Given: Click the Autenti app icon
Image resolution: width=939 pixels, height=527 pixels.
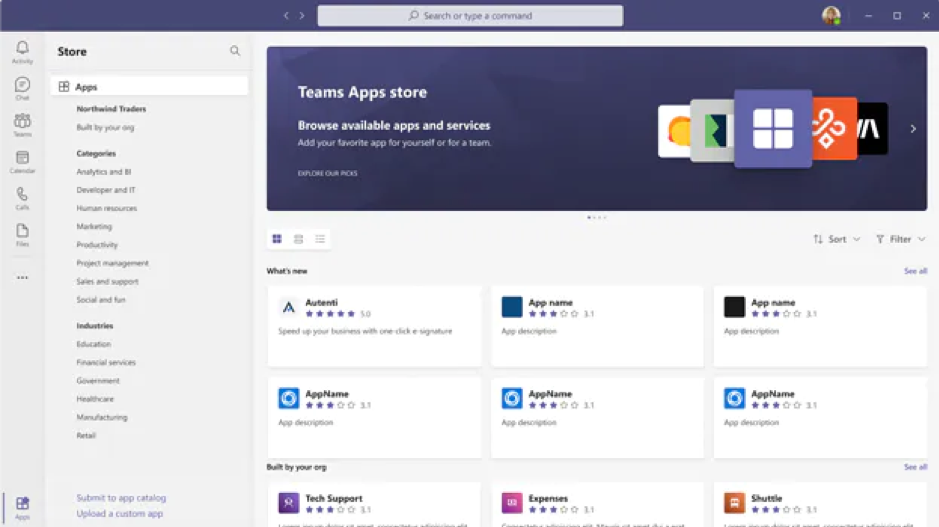Looking at the screenshot, I should click(x=289, y=307).
